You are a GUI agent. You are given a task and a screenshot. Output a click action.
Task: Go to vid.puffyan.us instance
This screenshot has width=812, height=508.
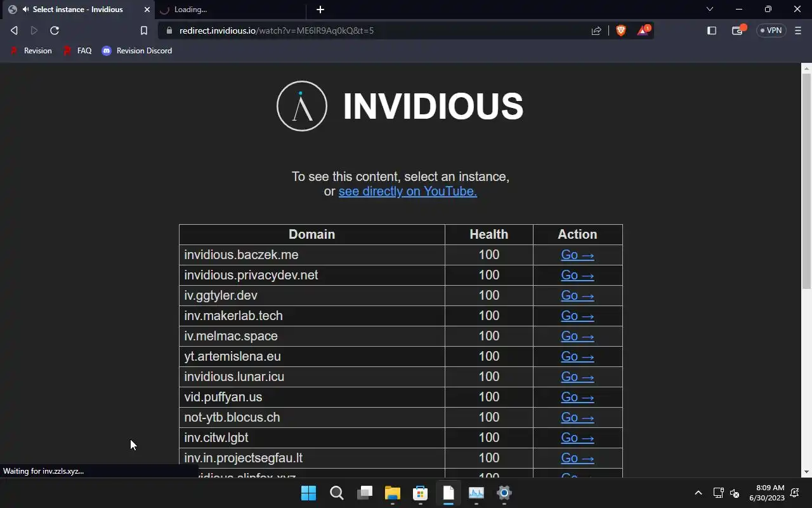[577, 397]
